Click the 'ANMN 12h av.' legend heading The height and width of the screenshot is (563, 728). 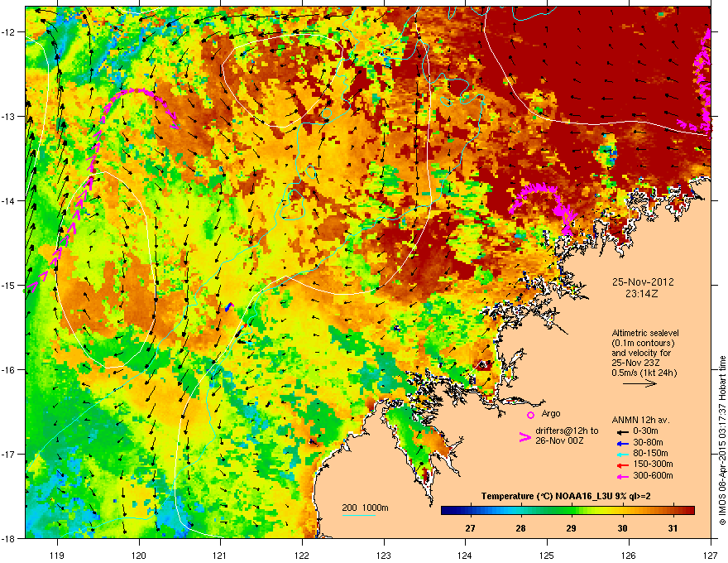(640, 421)
